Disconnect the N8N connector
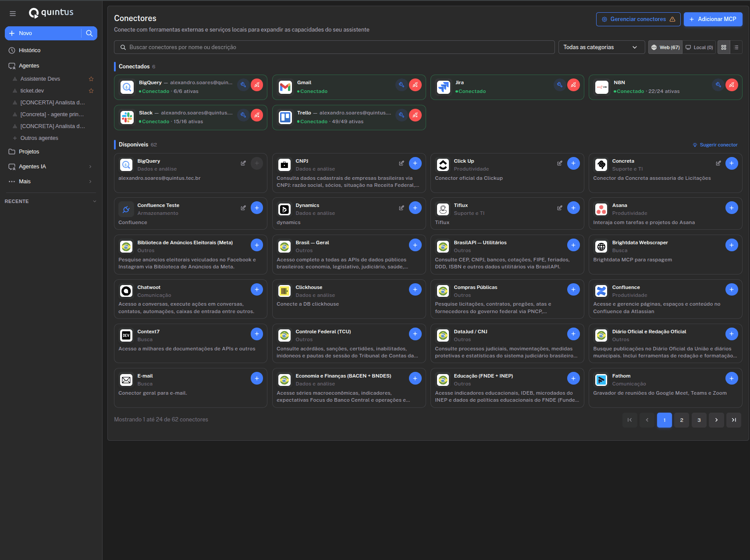 [732, 85]
